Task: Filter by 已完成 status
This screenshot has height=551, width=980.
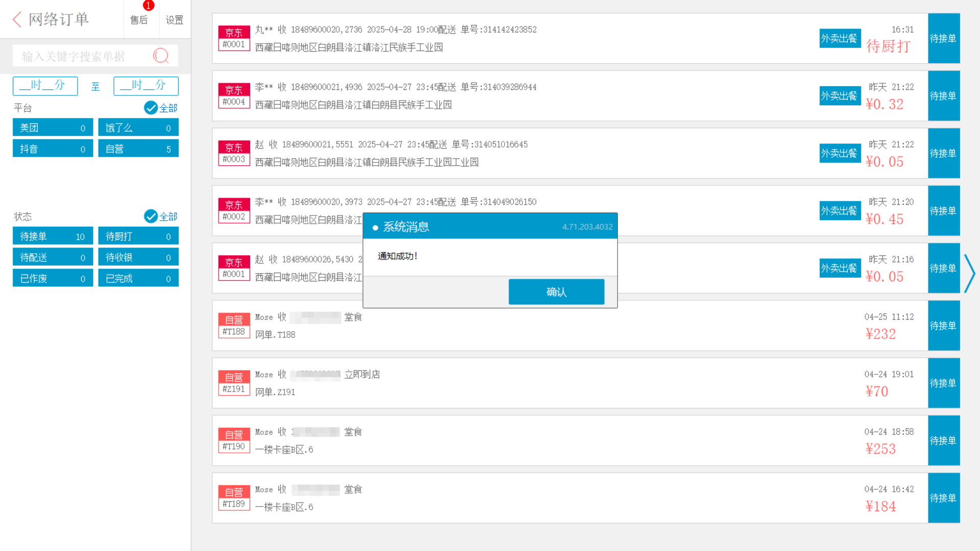Action: tap(138, 278)
